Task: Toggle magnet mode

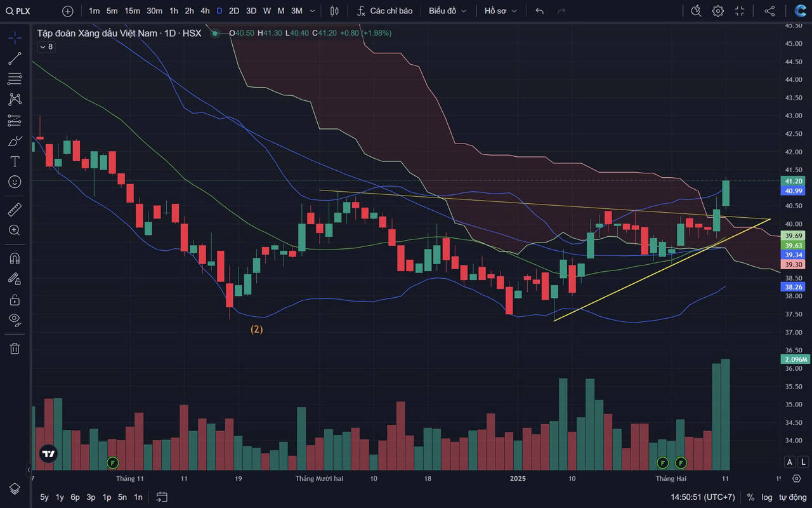Action: click(x=15, y=258)
